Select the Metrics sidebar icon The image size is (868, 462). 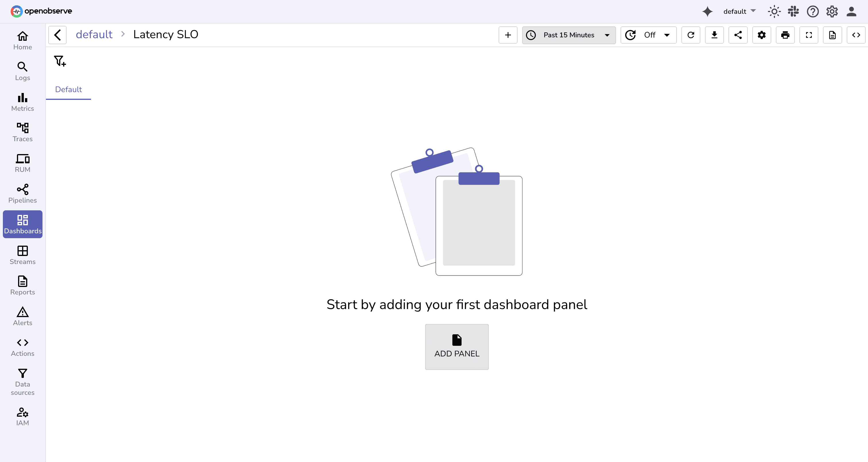click(22, 102)
